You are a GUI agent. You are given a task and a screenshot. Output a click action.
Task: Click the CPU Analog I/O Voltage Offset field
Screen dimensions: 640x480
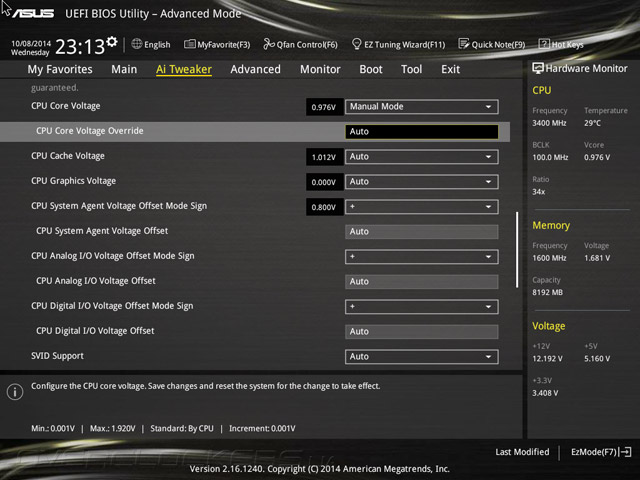tap(422, 282)
